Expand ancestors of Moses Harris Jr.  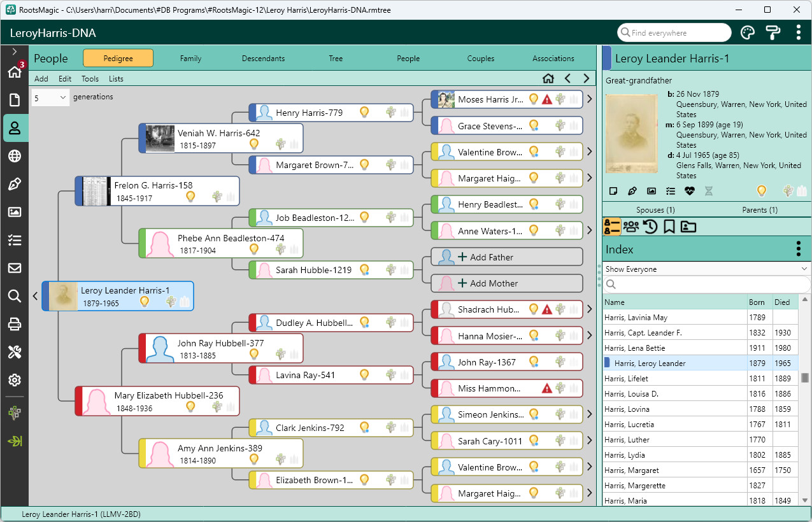[x=589, y=99]
